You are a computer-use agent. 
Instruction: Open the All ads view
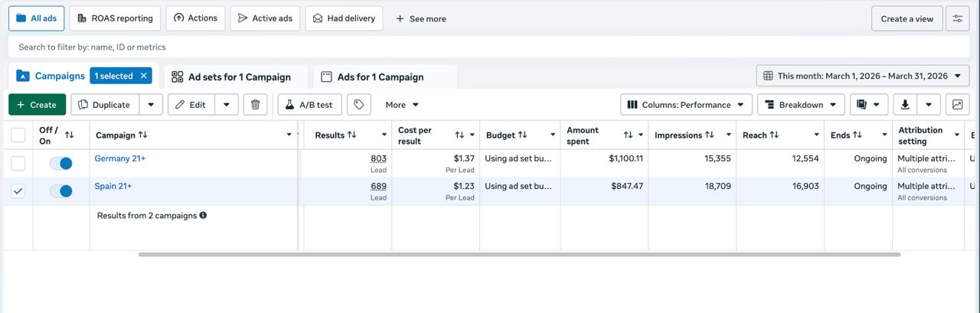point(36,18)
